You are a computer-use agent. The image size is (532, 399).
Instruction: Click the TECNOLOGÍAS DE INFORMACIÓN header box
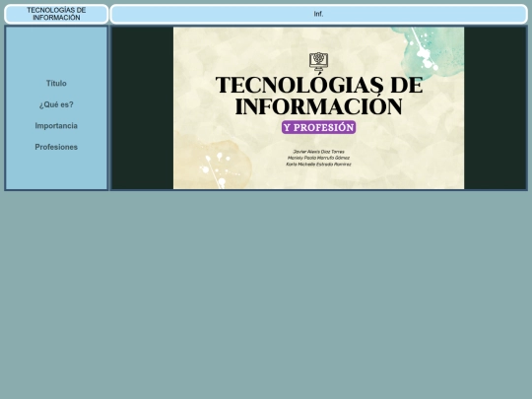[x=56, y=14]
